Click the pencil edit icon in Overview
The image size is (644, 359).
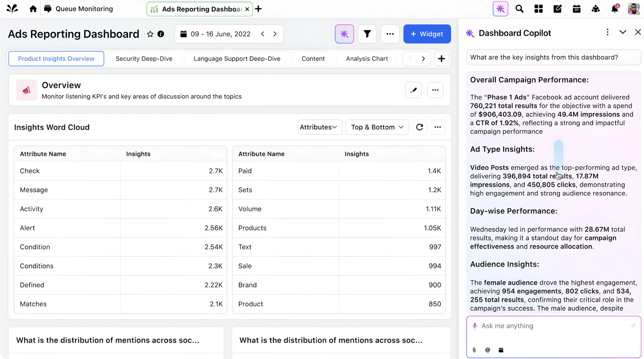413,90
